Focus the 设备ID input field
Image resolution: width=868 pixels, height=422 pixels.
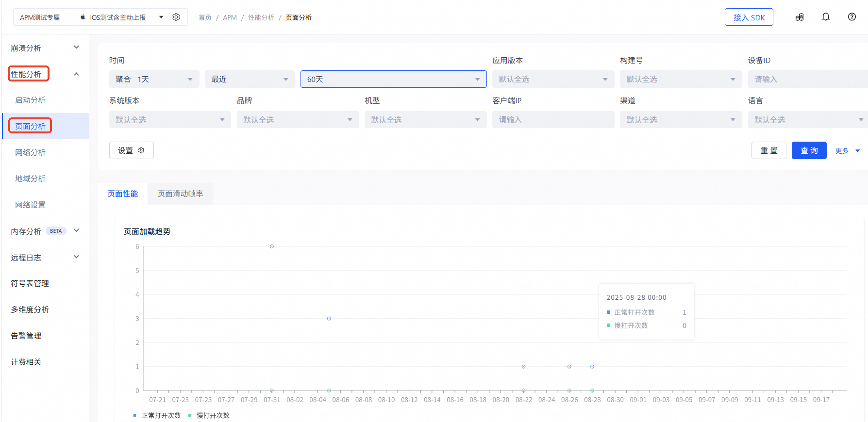[808, 79]
